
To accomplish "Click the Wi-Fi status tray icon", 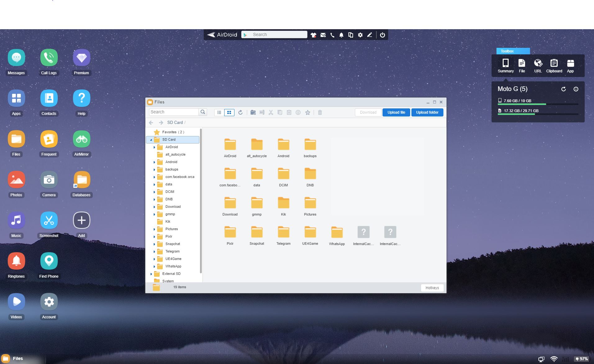I will [554, 359].
